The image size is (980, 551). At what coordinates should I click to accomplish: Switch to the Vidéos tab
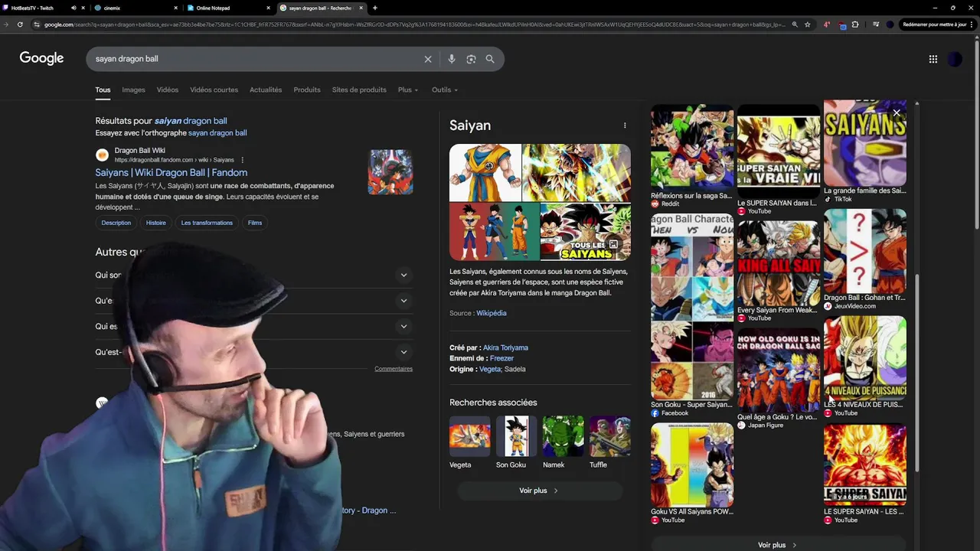point(168,90)
